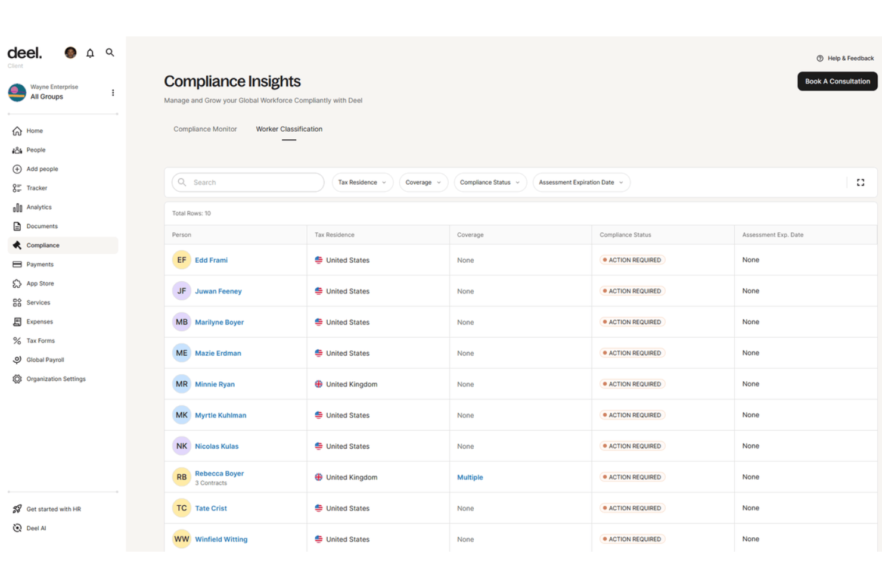The height and width of the screenshot is (588, 882).
Task: Toggle fullscreen table view icon
Action: click(861, 182)
